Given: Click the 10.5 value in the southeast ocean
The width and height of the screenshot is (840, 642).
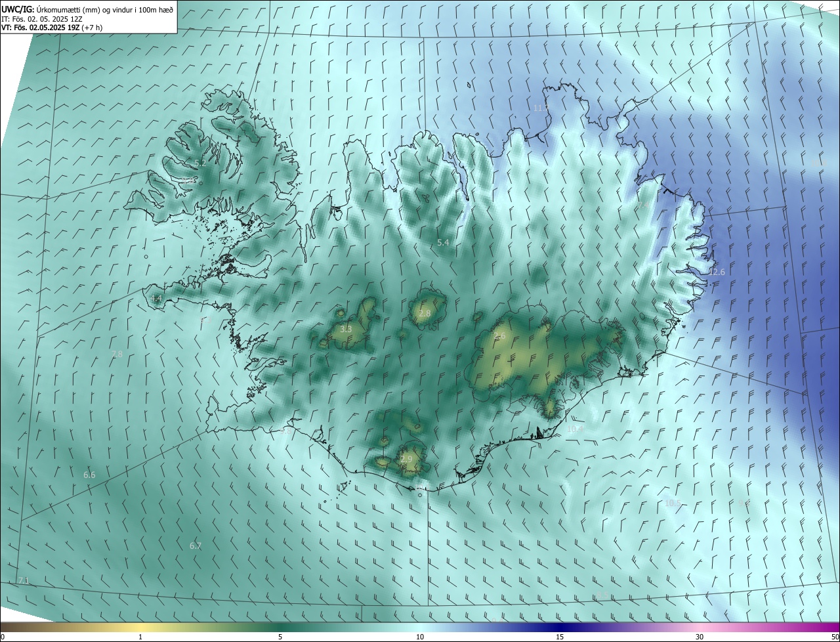Looking at the screenshot, I should pyautogui.click(x=673, y=503).
